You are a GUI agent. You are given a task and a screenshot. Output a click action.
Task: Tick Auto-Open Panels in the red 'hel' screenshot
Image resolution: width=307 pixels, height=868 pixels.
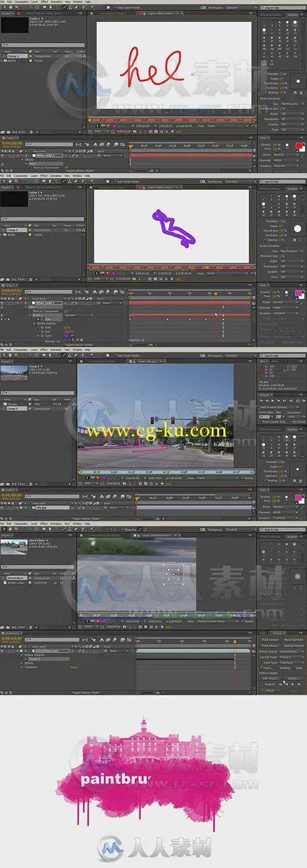[x=116, y=7]
